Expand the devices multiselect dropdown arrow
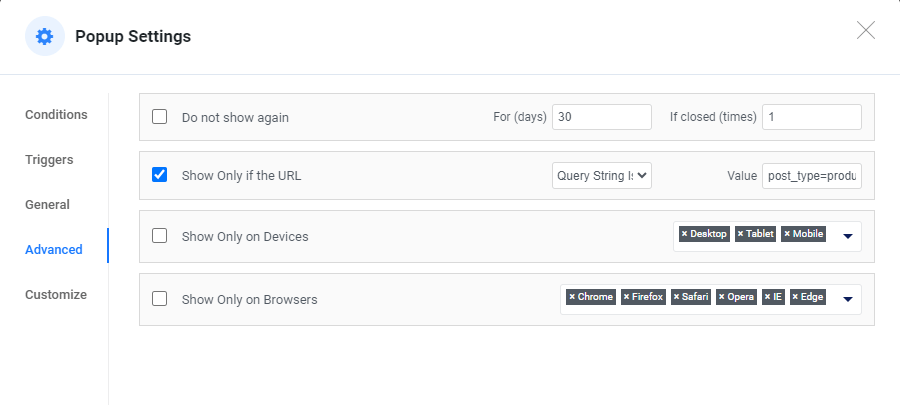The image size is (900, 405). [847, 236]
